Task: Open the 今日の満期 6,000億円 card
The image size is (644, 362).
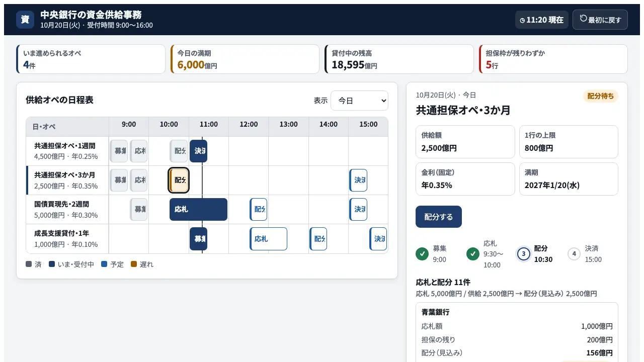Action: click(245, 59)
